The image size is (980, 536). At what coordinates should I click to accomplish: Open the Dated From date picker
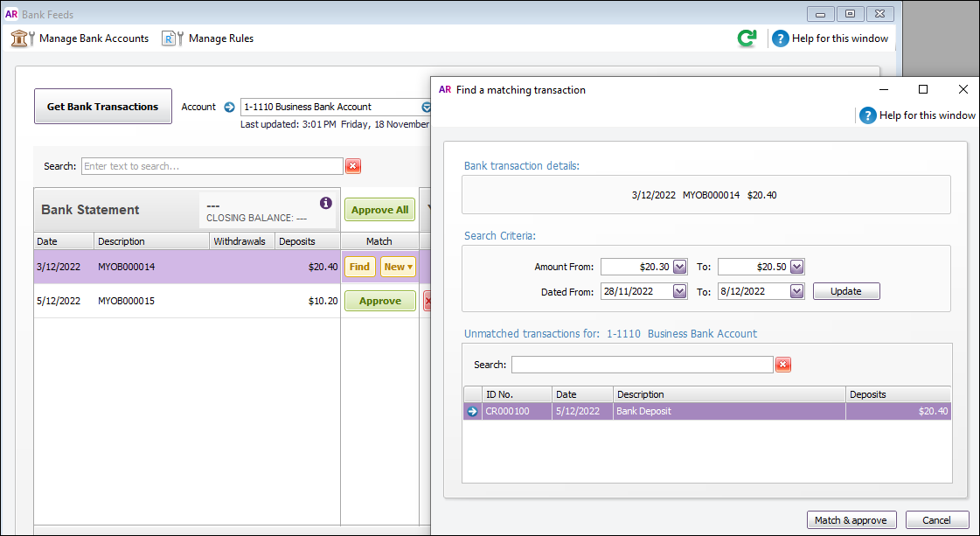tap(680, 291)
